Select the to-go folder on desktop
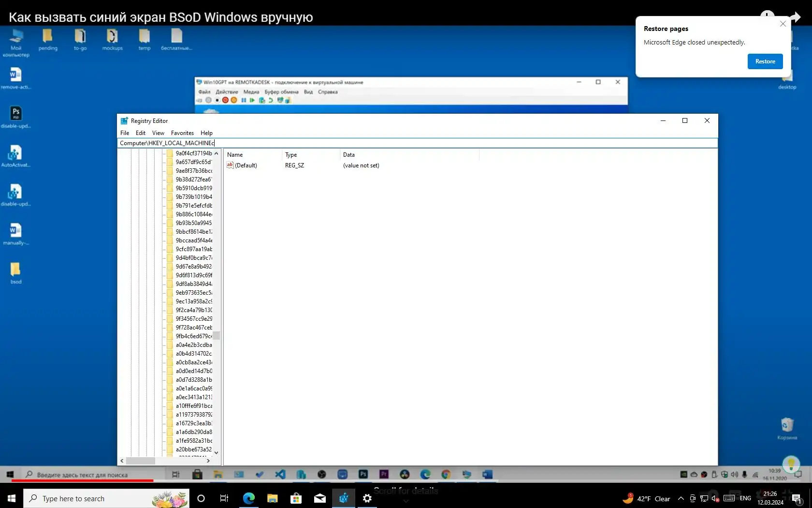This screenshot has width=812, height=508. 80,40
